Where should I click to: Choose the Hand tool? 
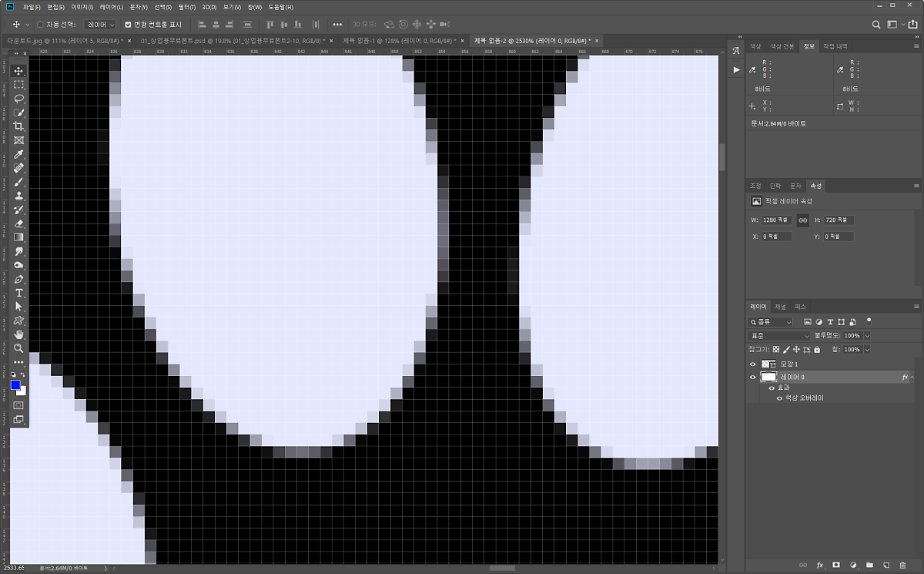pos(19,334)
